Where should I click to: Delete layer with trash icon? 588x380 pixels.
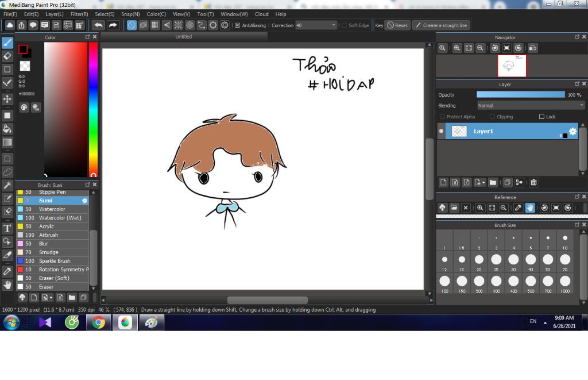533,182
